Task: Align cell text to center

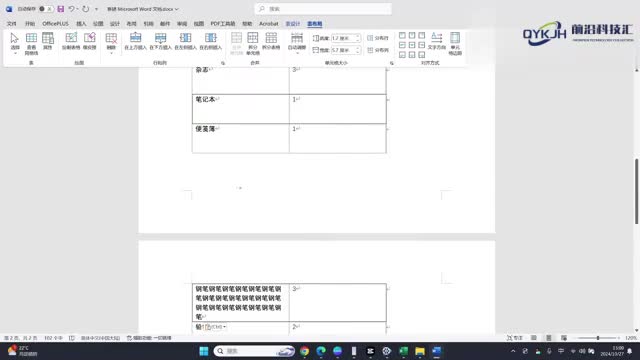Action: click(x=412, y=45)
